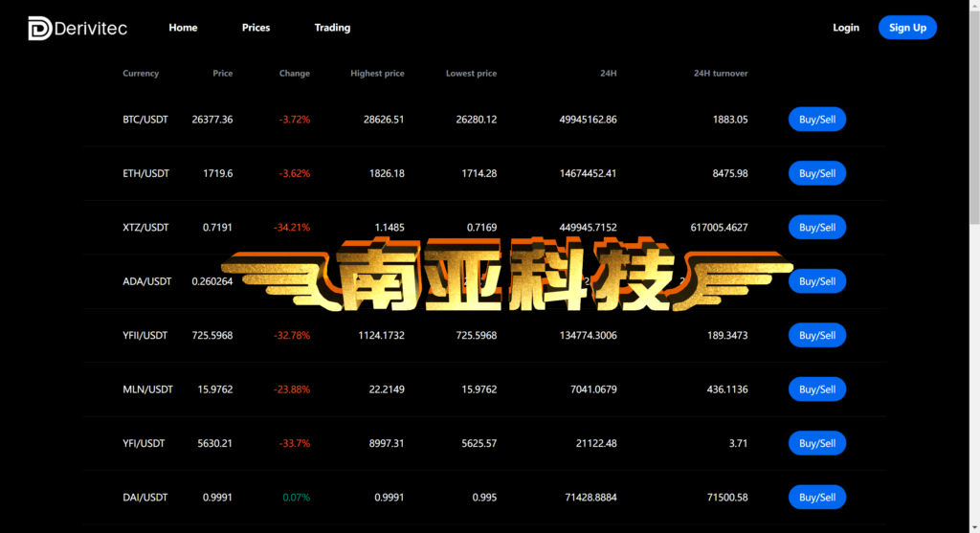Click the -33.7% change value
The height and width of the screenshot is (533, 980).
295,443
